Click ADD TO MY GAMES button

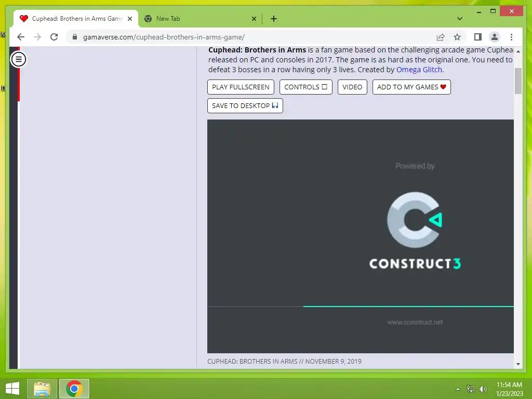[411, 87]
